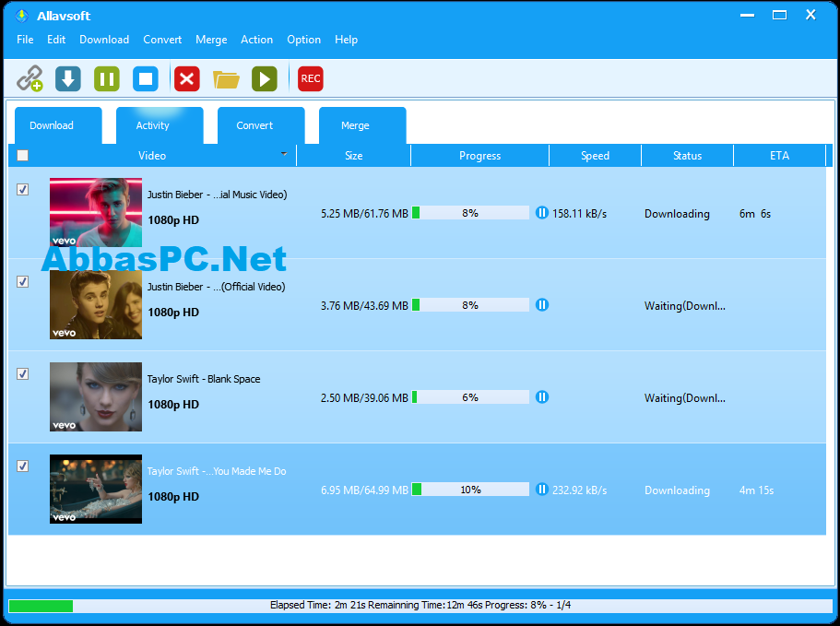Toggle the select-all checkbox in Video header
This screenshot has width=840, height=626.
[x=22, y=155]
